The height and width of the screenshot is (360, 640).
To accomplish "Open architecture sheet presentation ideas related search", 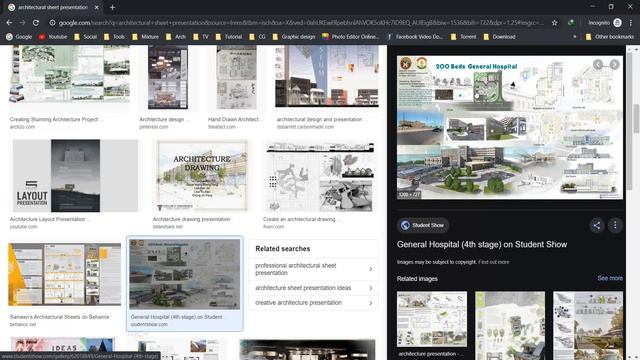I will (313, 288).
